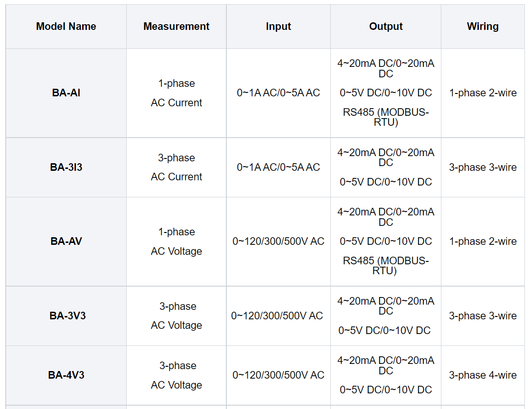Click BA-3I3's 3-phase AC Current measurement cell

(x=176, y=167)
